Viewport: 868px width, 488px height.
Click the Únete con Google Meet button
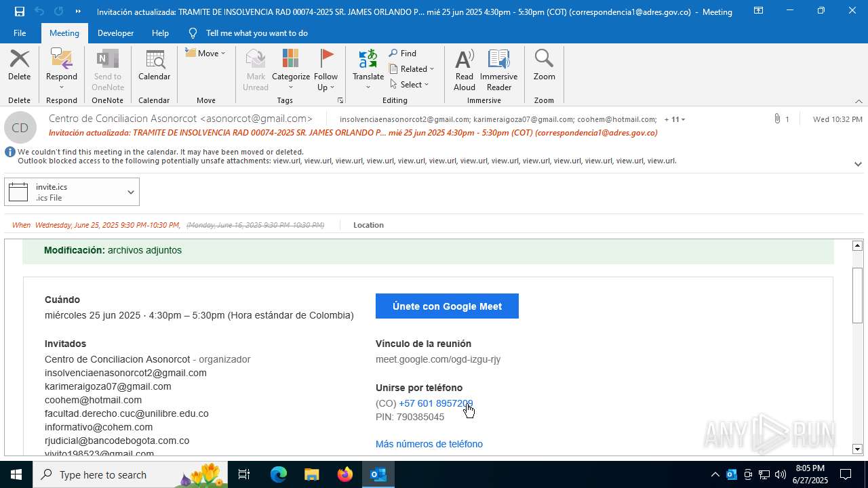click(x=447, y=306)
